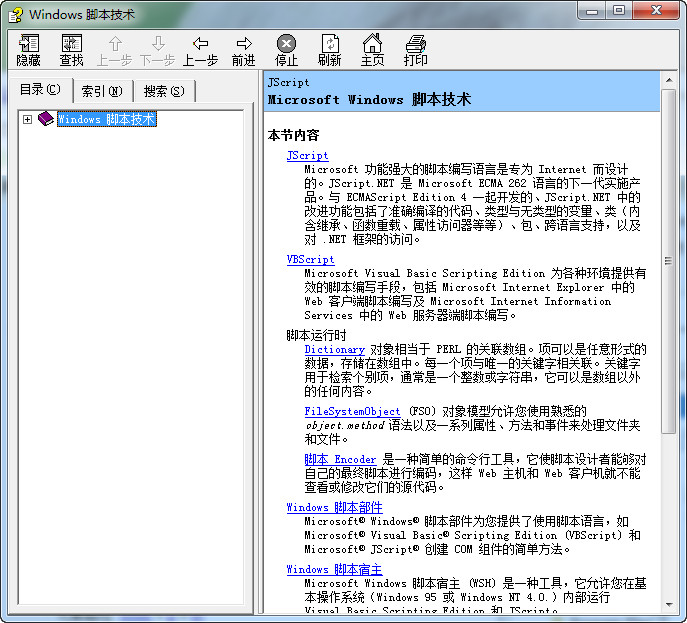
Task: Click the content pane scrollbar thumb
Action: 669,261
